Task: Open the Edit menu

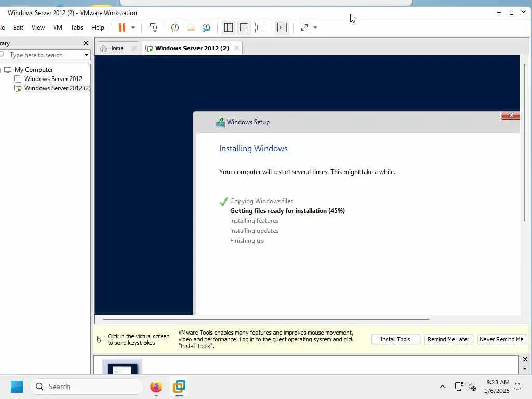Action: [x=18, y=28]
